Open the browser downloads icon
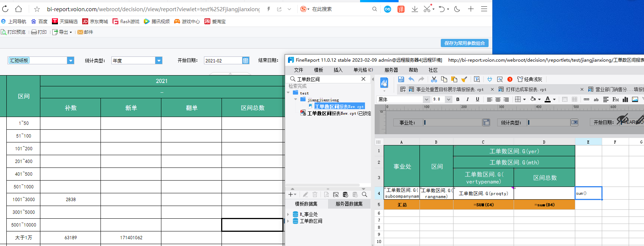Image resolution: width=644 pixels, height=246 pixels. (415, 9)
